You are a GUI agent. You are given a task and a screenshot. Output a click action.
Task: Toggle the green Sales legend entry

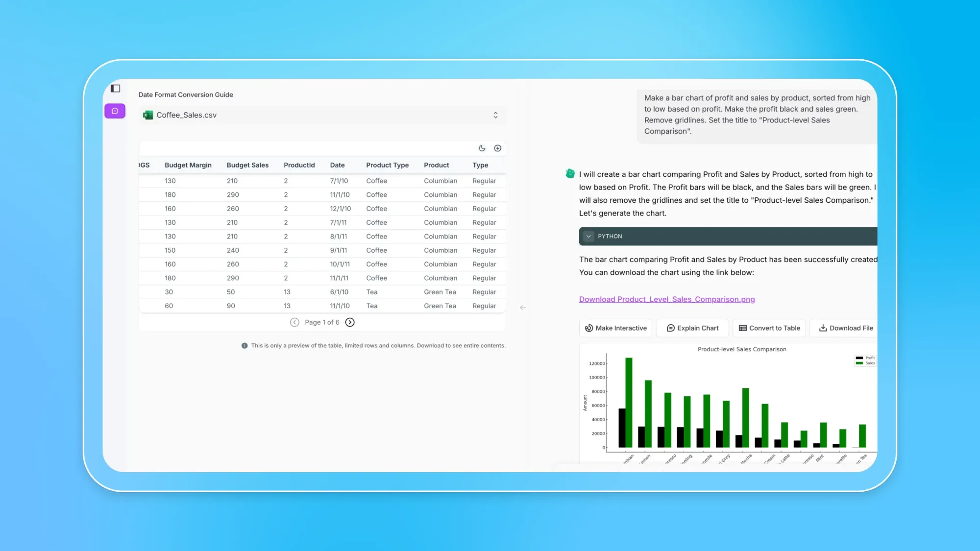859,363
